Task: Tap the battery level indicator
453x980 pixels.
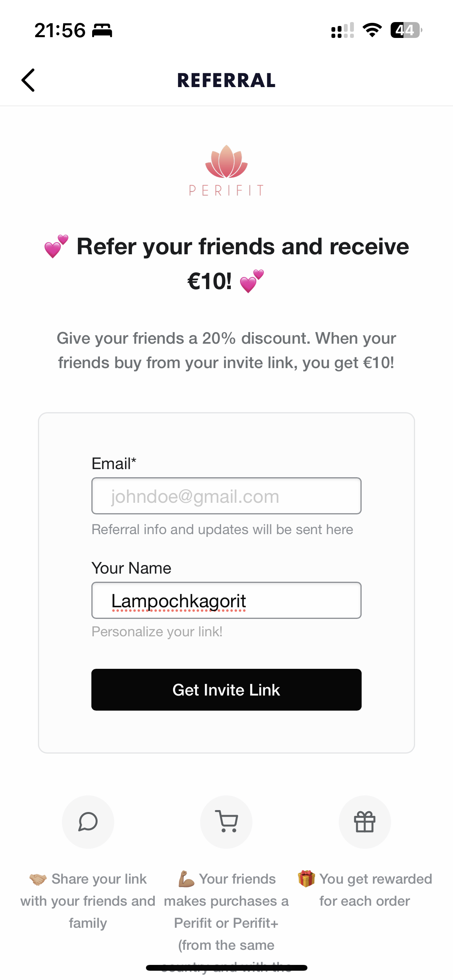Action: click(x=406, y=30)
